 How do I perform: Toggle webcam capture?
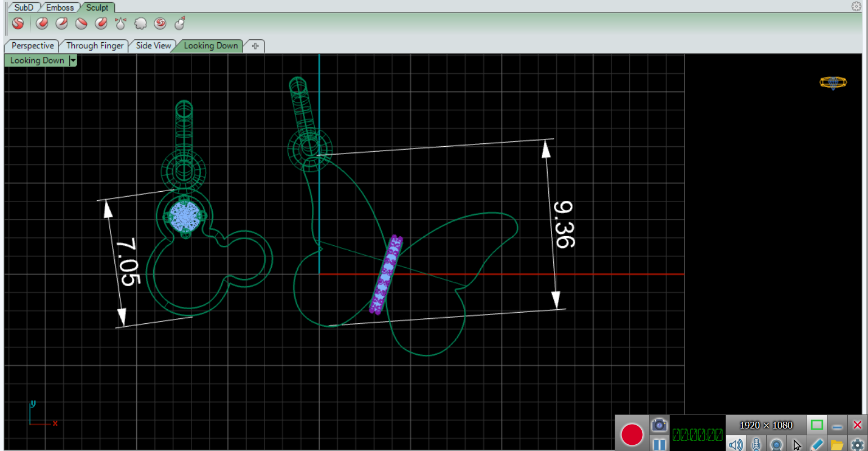[776, 445]
